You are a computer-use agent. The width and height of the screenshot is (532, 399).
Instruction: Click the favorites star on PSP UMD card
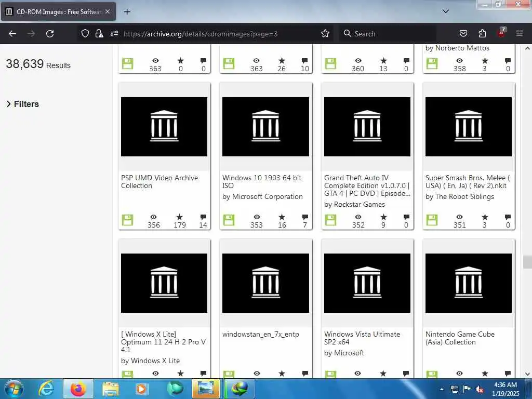pos(179,217)
